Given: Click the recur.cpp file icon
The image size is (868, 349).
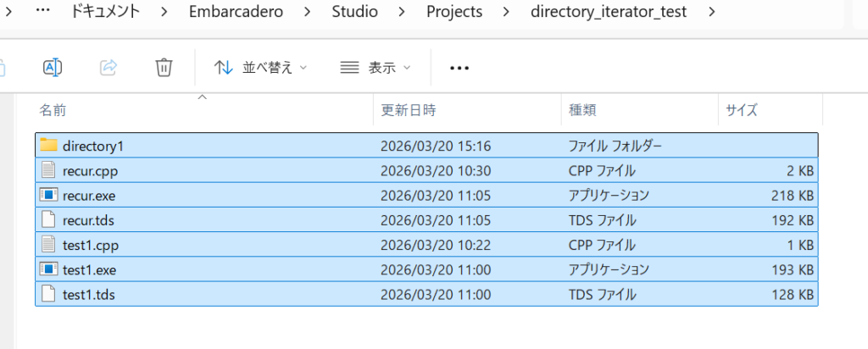Looking at the screenshot, I should [x=48, y=170].
